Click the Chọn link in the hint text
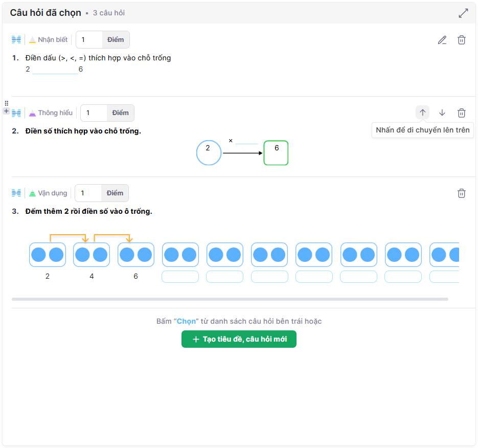This screenshot has width=478, height=448. 186,322
